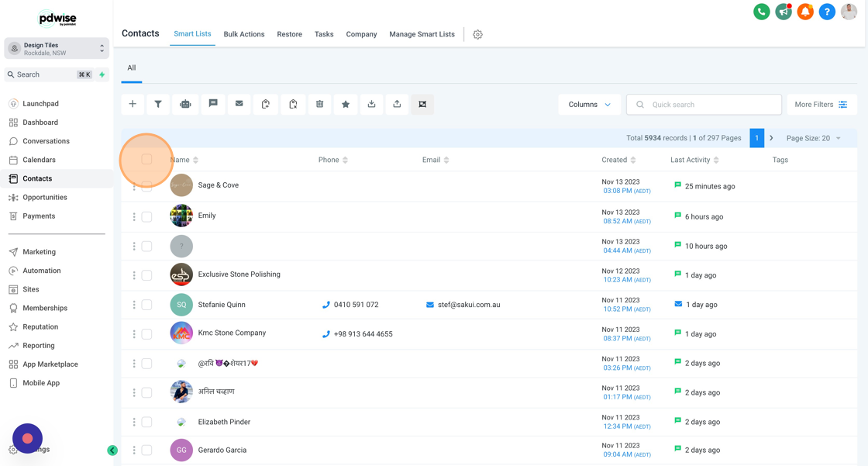868x466 pixels.
Task: Click the More Filters button
Action: (x=821, y=104)
